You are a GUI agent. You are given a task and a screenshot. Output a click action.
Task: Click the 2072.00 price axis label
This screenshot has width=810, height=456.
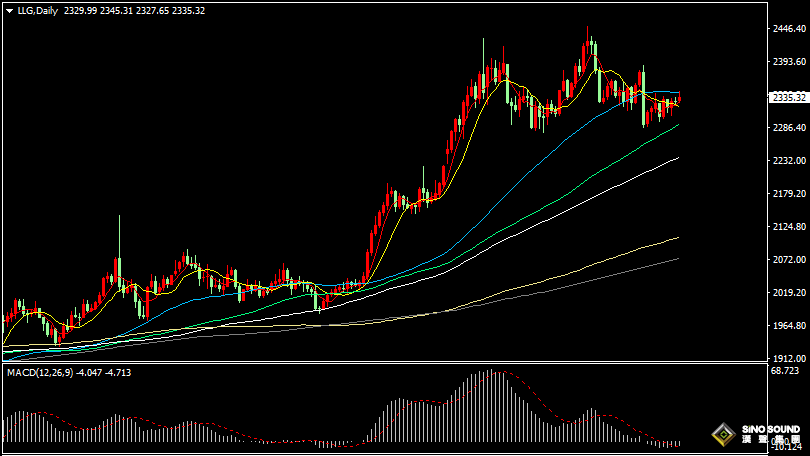click(x=788, y=260)
